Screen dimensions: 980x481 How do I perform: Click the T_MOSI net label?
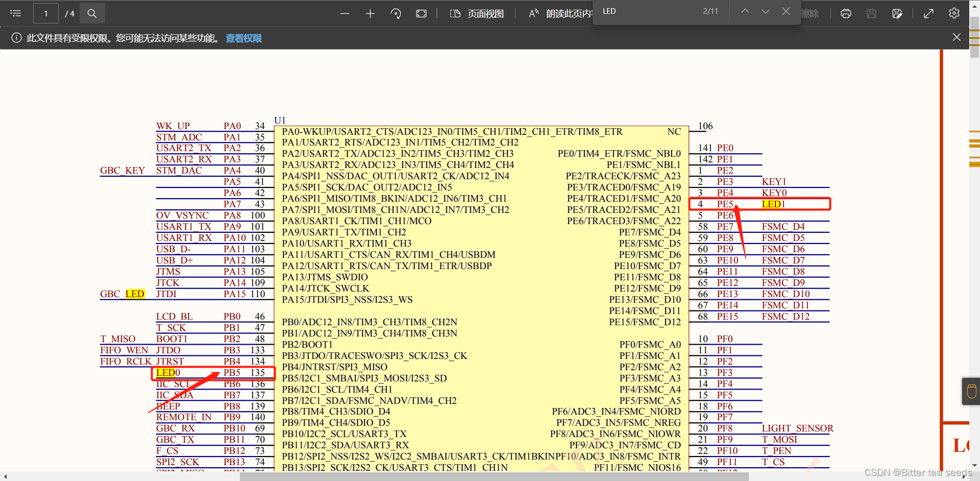tap(779, 440)
